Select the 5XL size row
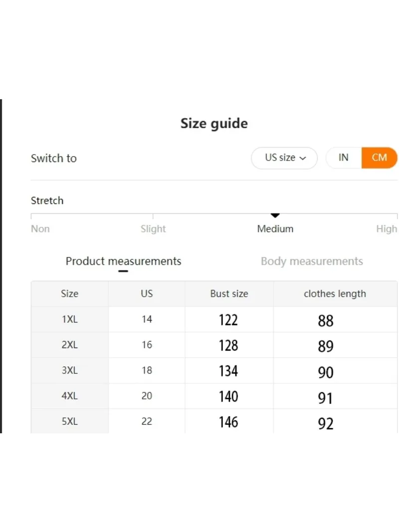The height and width of the screenshot is (532, 399). (214, 421)
